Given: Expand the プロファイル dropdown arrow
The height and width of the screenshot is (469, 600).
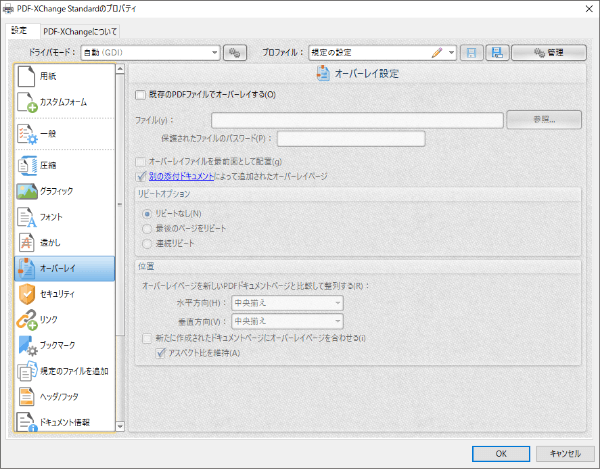Looking at the screenshot, I should [x=452, y=53].
